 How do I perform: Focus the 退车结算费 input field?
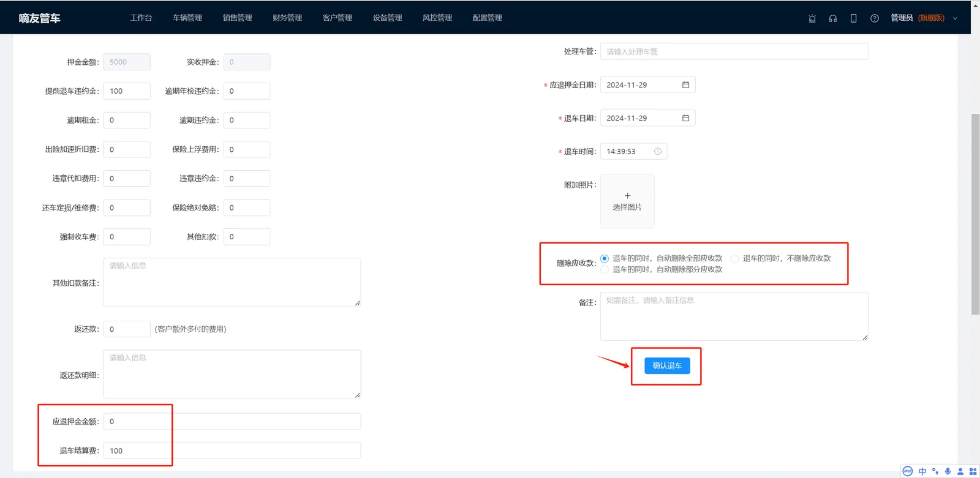(232, 450)
